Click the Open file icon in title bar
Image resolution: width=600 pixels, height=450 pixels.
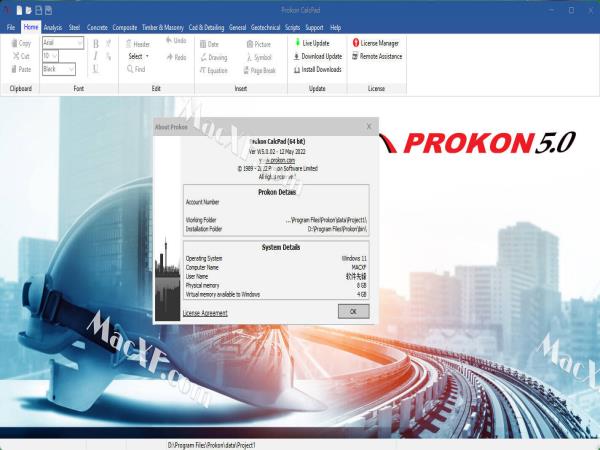click(x=29, y=10)
